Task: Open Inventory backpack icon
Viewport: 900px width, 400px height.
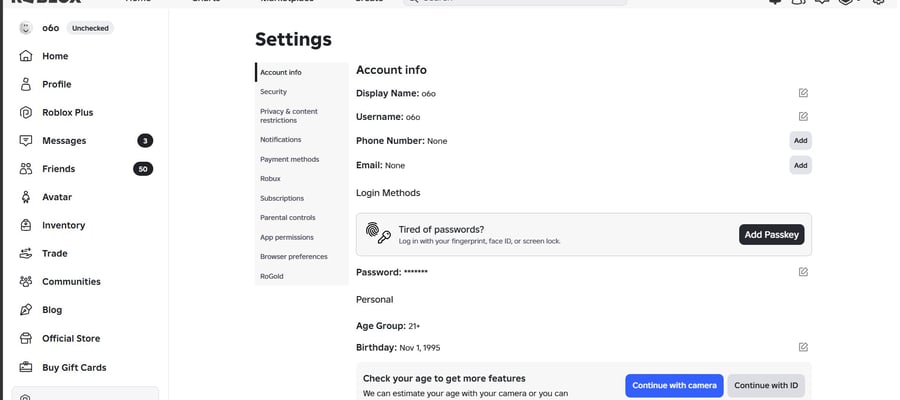Action: tap(25, 225)
